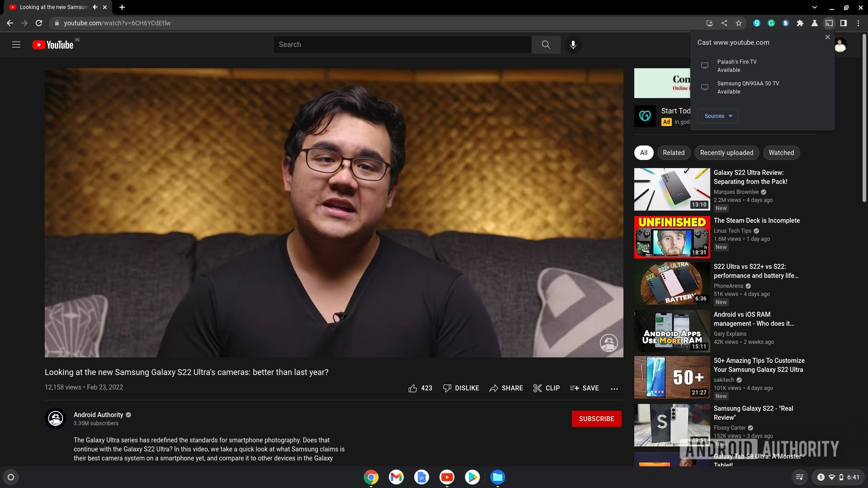Select the Recently uploaded filter chip

[726, 153]
